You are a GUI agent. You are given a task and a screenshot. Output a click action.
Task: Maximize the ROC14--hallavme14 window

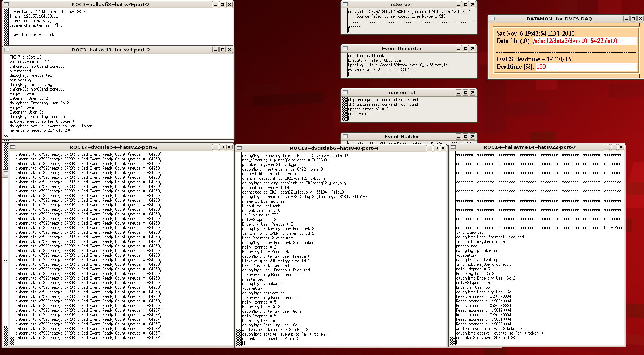point(614,147)
